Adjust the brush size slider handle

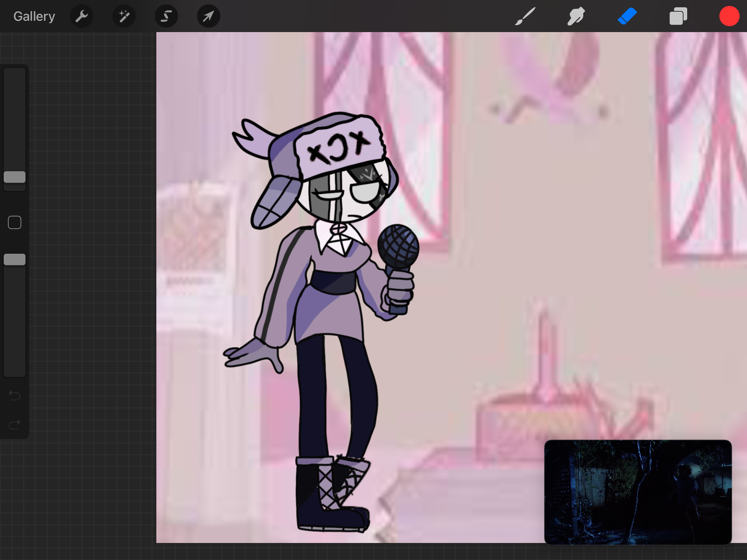15,177
